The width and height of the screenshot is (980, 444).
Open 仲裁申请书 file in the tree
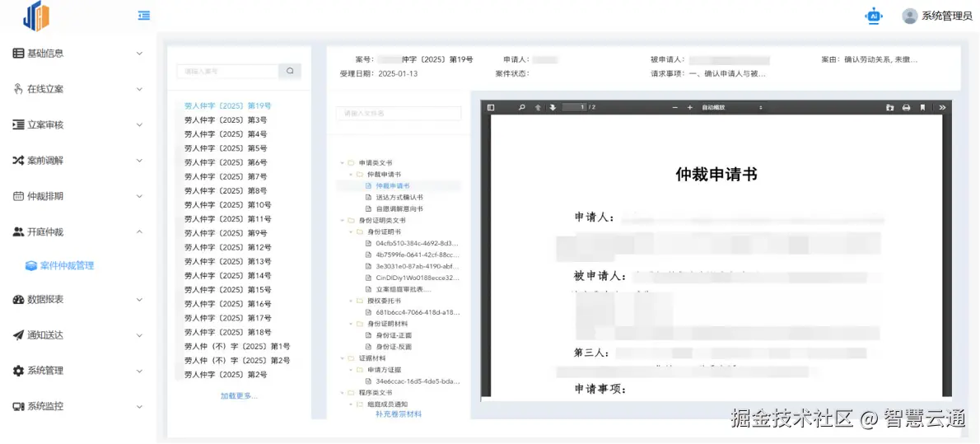click(x=393, y=185)
